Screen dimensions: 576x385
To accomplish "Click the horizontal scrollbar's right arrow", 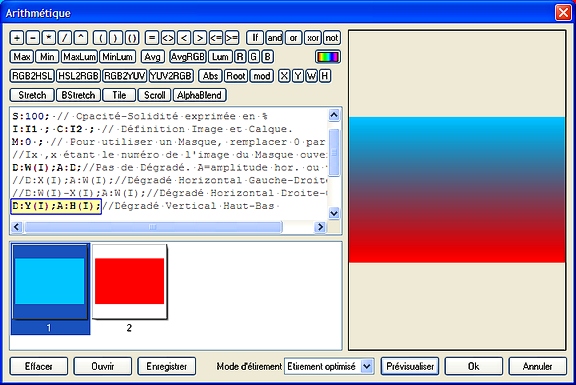I will coord(320,227).
